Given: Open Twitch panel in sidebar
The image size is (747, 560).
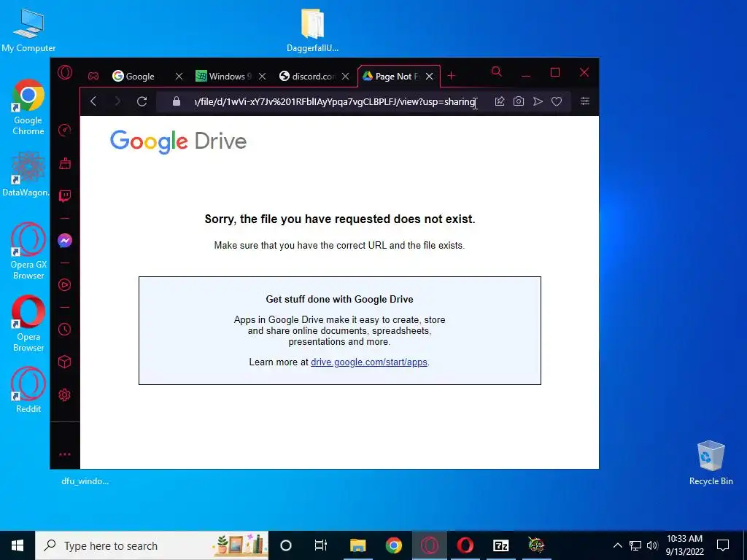Looking at the screenshot, I should point(65,195).
